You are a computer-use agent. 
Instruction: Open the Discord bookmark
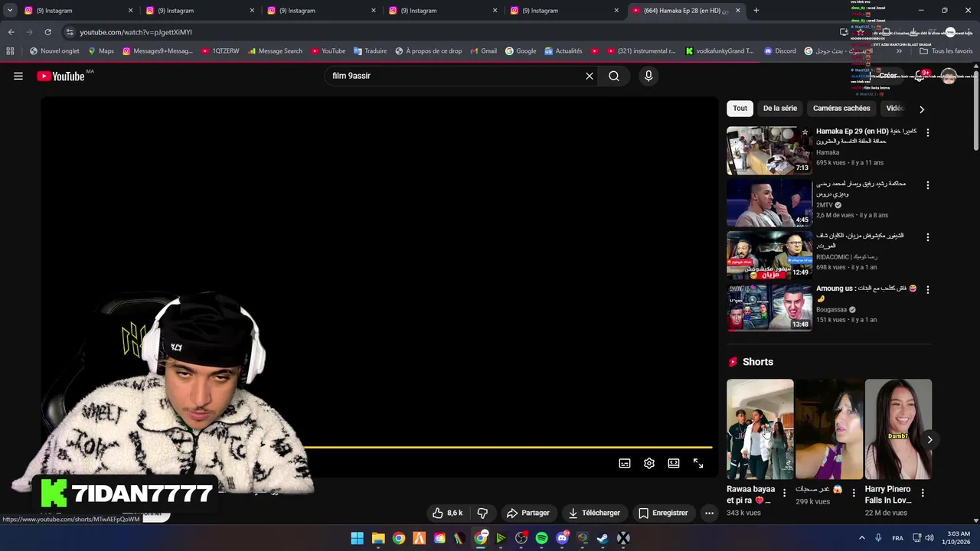pos(779,51)
